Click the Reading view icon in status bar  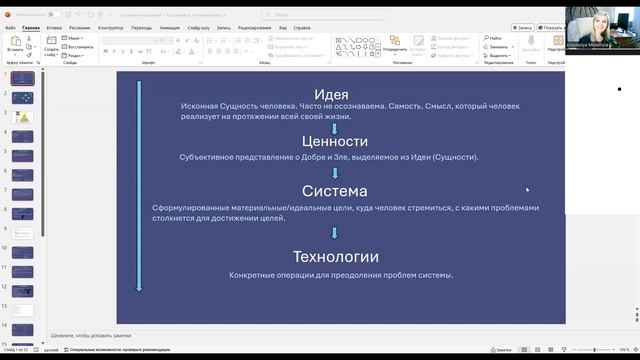pyautogui.click(x=551, y=350)
